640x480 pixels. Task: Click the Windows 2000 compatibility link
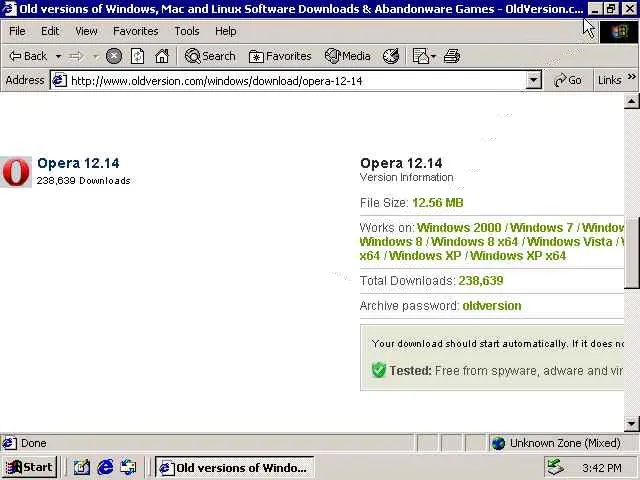click(x=459, y=227)
